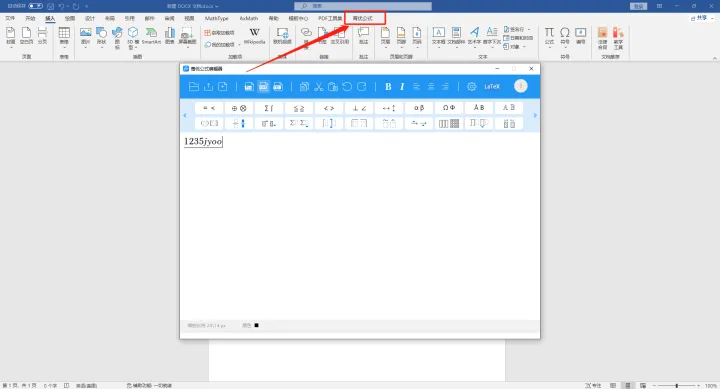Open the summation templates palette
This screenshot has width=720, height=389.
click(x=299, y=123)
